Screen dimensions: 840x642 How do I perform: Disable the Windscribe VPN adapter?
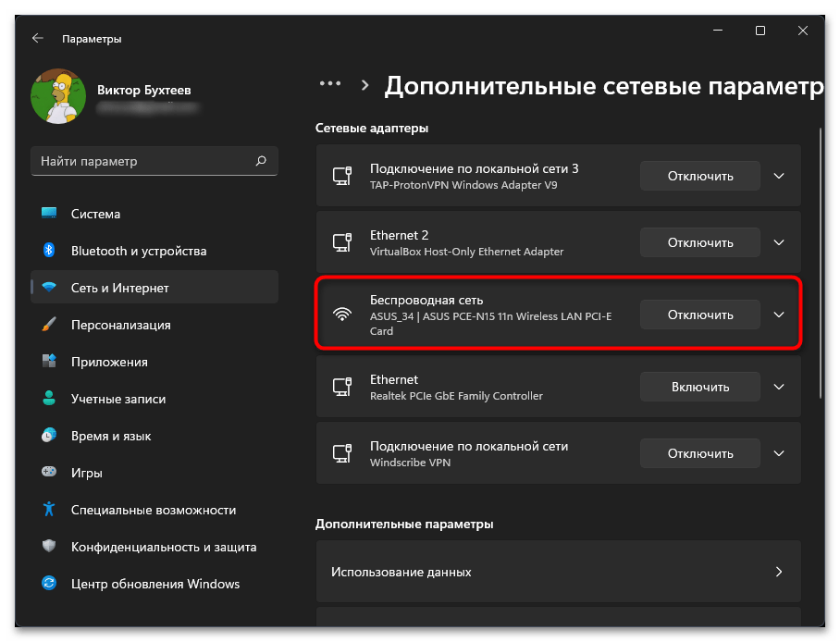[x=699, y=453]
